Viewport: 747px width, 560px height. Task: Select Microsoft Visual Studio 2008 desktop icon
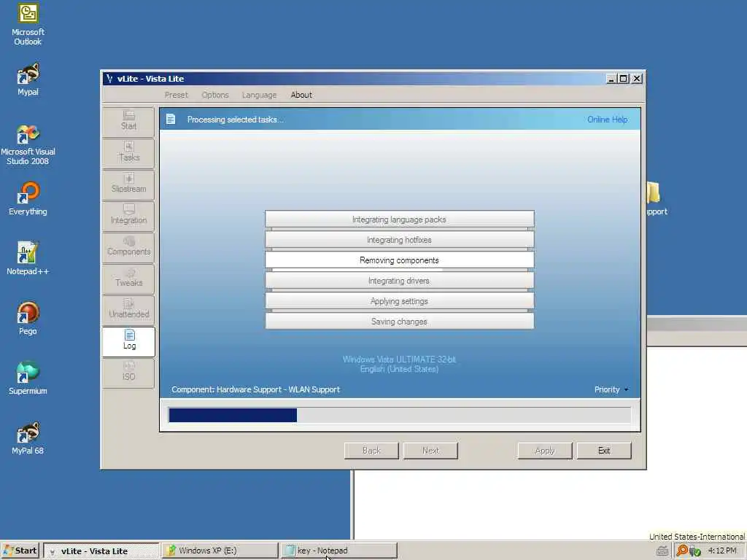click(28, 144)
